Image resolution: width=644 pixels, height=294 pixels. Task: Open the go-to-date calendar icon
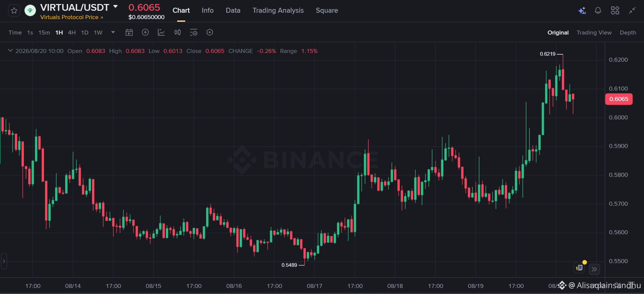[129, 33]
